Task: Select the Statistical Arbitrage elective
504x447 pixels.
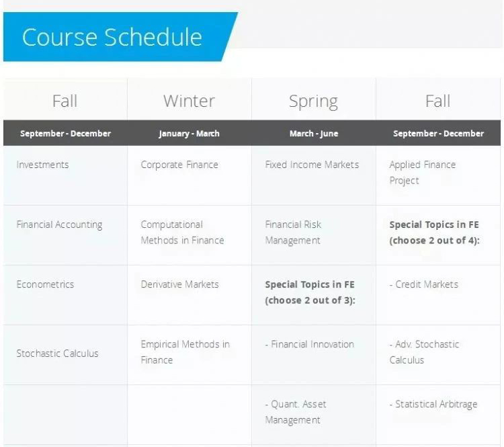Action: 433,404
